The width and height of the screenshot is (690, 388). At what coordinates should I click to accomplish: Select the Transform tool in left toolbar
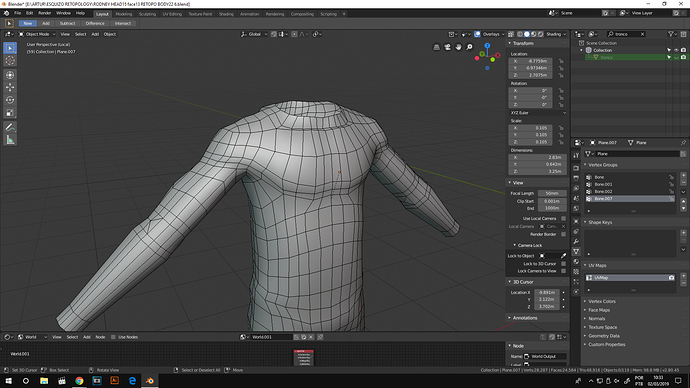pos(10,75)
